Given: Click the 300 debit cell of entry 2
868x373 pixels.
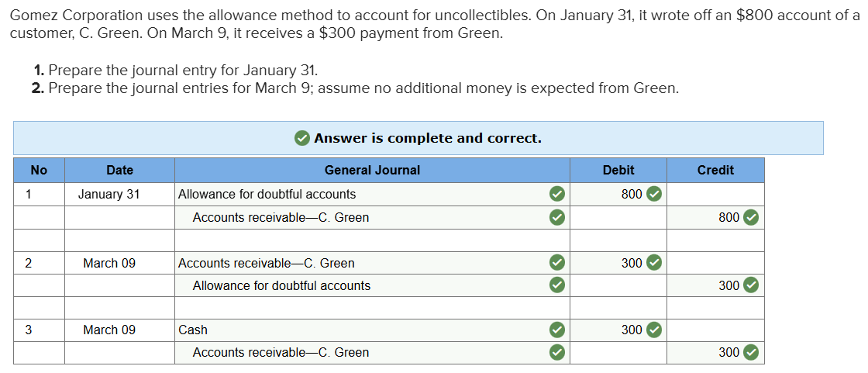Looking at the screenshot, I should pos(631,263).
